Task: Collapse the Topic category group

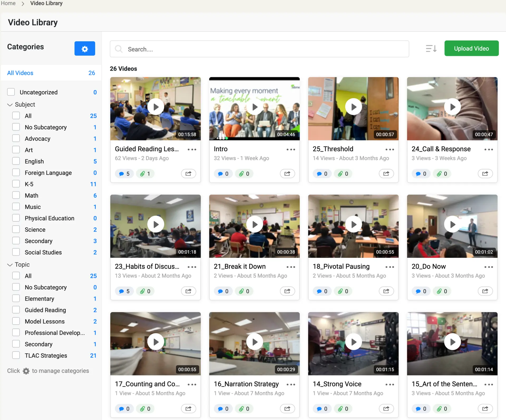Action: 10,265
